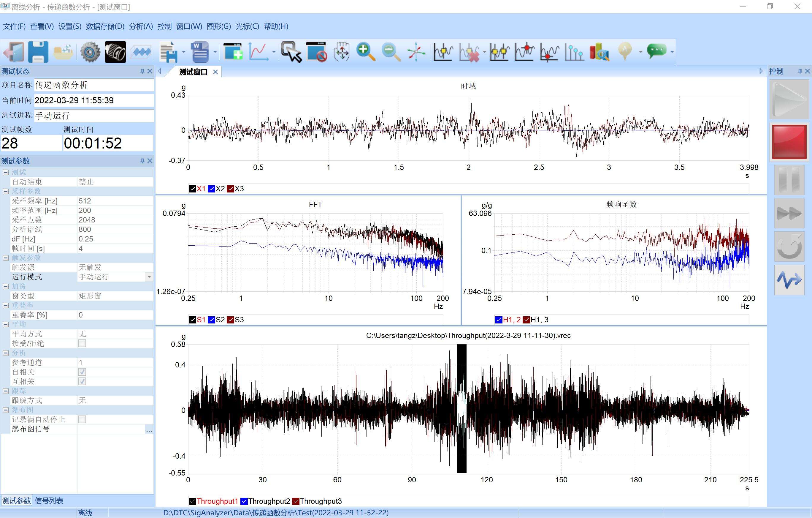
Task: Open dropdown arrow beside Word export icon
Action: click(x=215, y=52)
